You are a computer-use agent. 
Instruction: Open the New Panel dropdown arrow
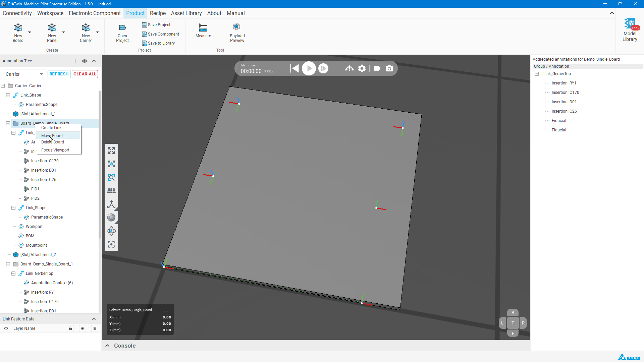(x=63, y=33)
